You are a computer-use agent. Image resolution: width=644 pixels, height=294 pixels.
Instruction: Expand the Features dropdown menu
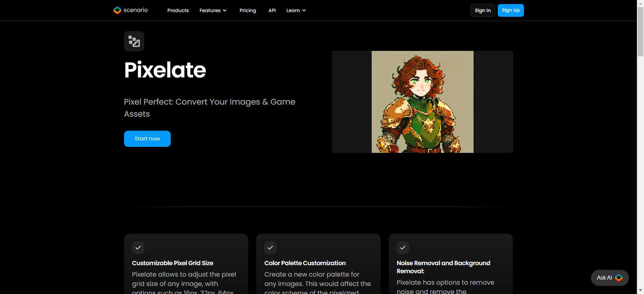point(213,10)
